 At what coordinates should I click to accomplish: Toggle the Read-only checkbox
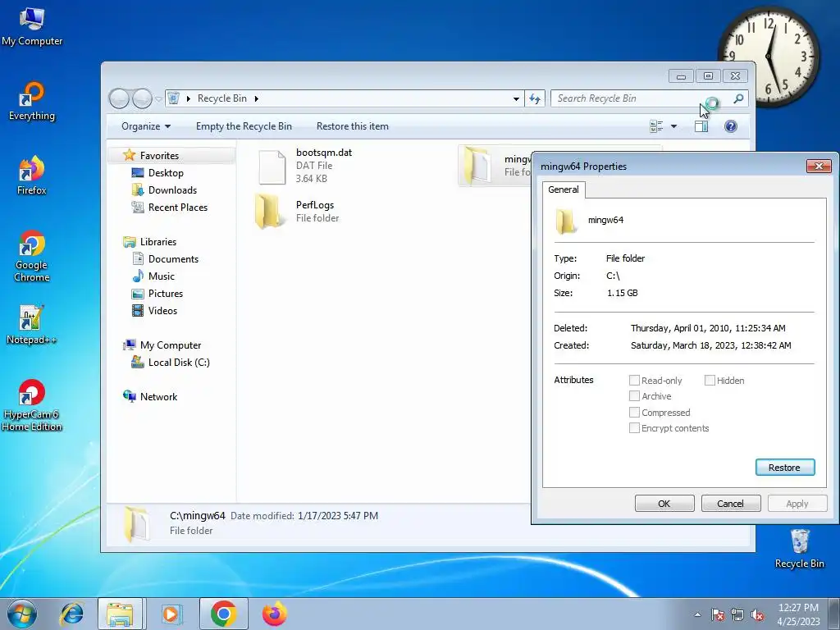[x=634, y=381]
